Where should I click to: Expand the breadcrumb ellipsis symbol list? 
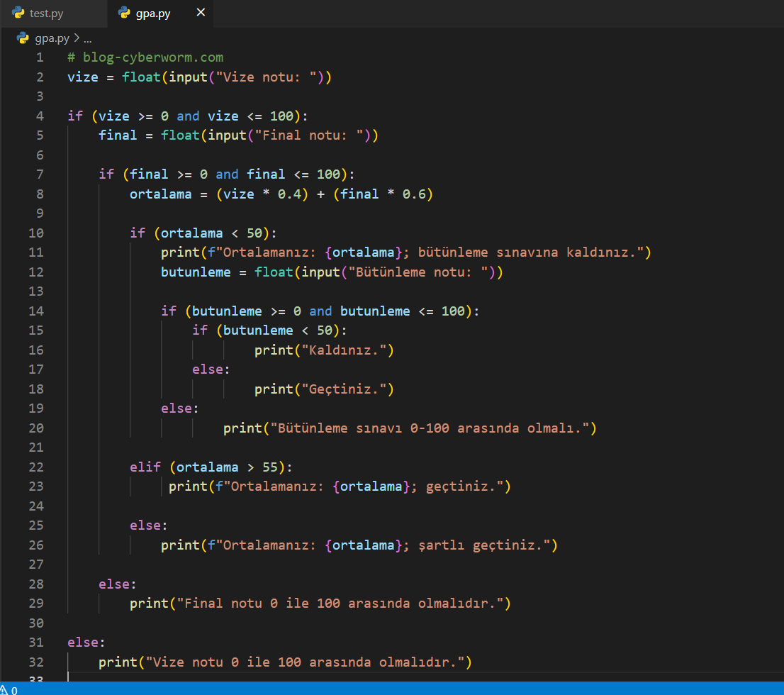click(87, 39)
